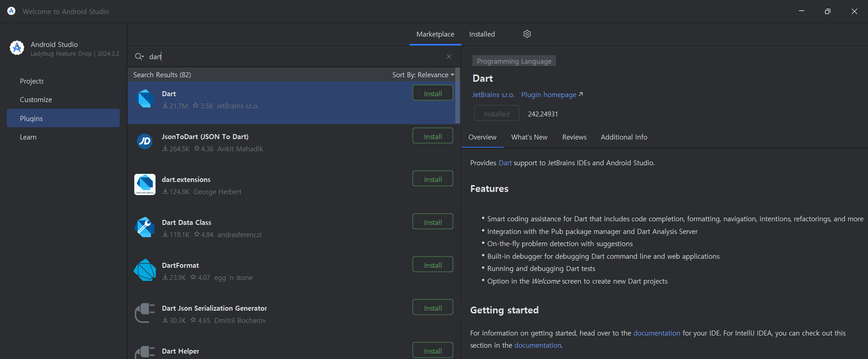Open the documentation link for your IDE
Screen dimensions: 868x359
[x=656, y=333]
